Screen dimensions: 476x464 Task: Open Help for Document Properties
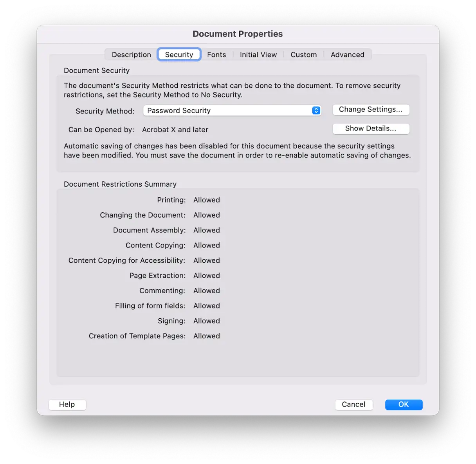click(67, 404)
